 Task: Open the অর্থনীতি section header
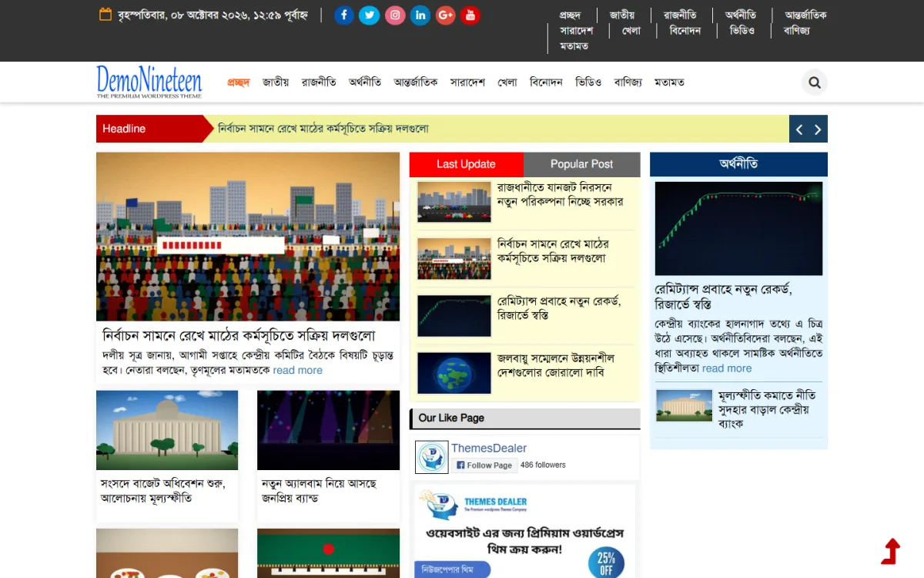(x=738, y=164)
